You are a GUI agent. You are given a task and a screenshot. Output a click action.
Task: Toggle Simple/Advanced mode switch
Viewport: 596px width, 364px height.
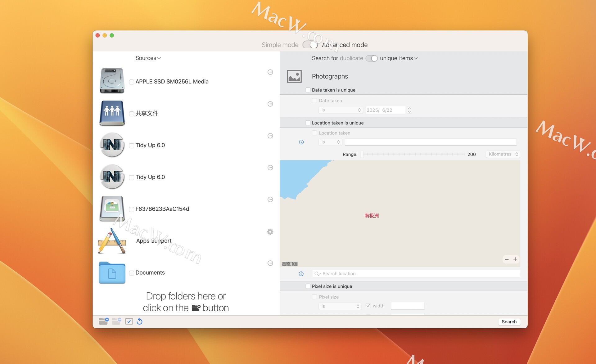point(310,45)
